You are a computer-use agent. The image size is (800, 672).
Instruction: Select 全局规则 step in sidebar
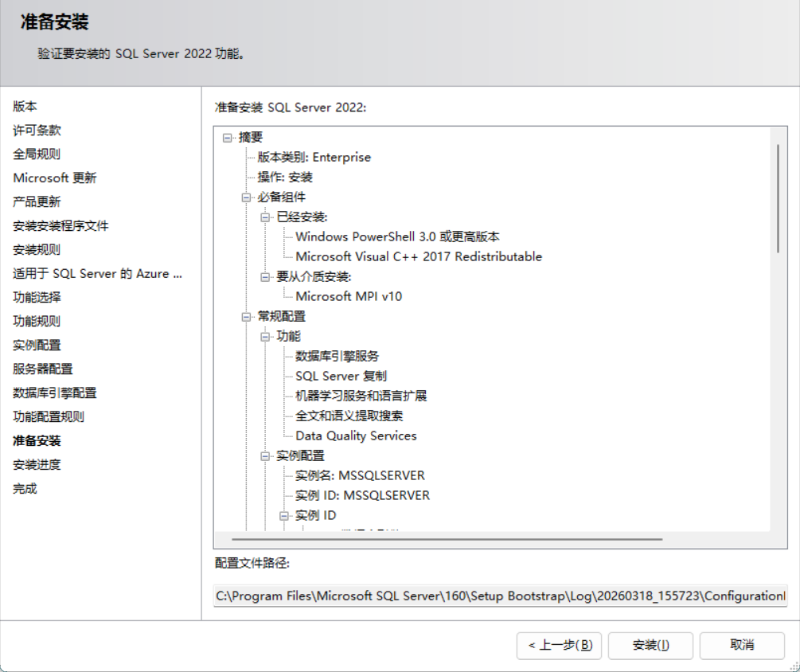pyautogui.click(x=37, y=154)
